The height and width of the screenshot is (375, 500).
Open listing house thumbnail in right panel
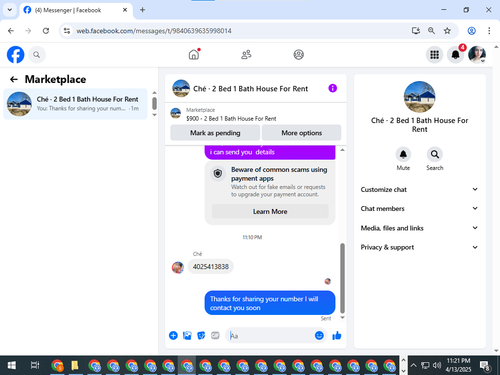coord(419,97)
